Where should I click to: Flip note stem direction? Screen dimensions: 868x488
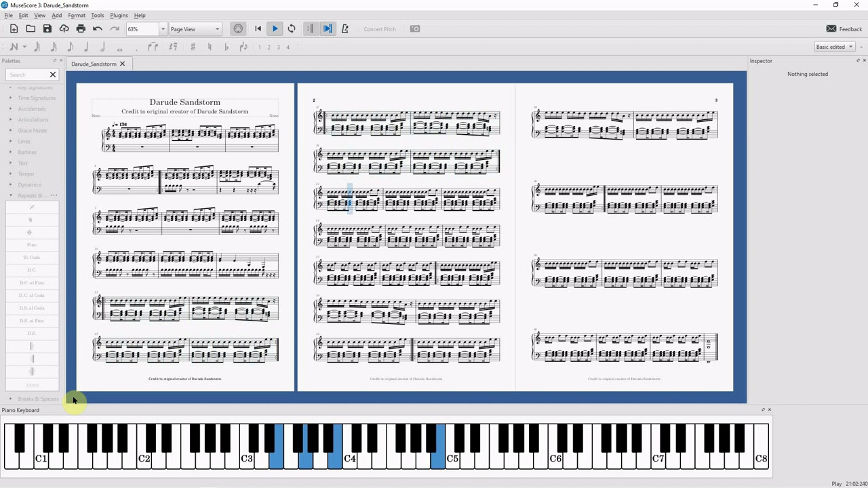point(243,47)
